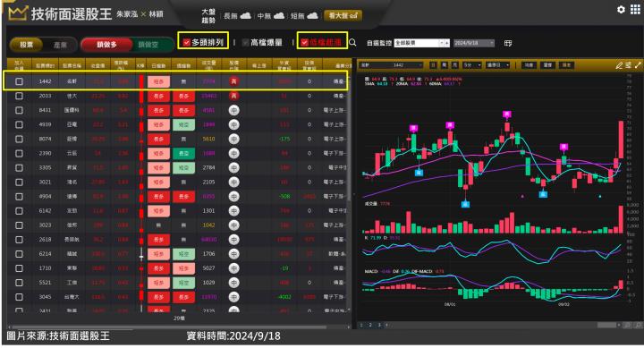Image resolution: width=644 pixels, height=348 pixels.
Task: Click volume value 2784 in row 3305
Action: (x=208, y=167)
